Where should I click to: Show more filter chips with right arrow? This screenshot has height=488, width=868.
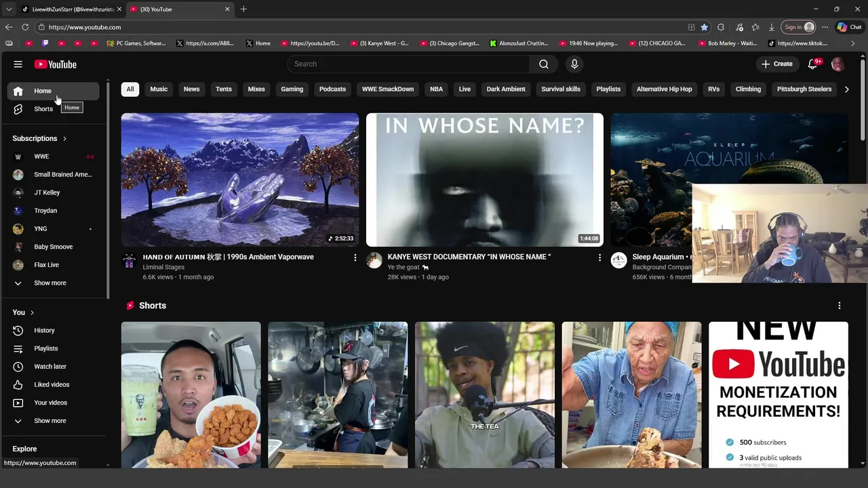pos(846,89)
